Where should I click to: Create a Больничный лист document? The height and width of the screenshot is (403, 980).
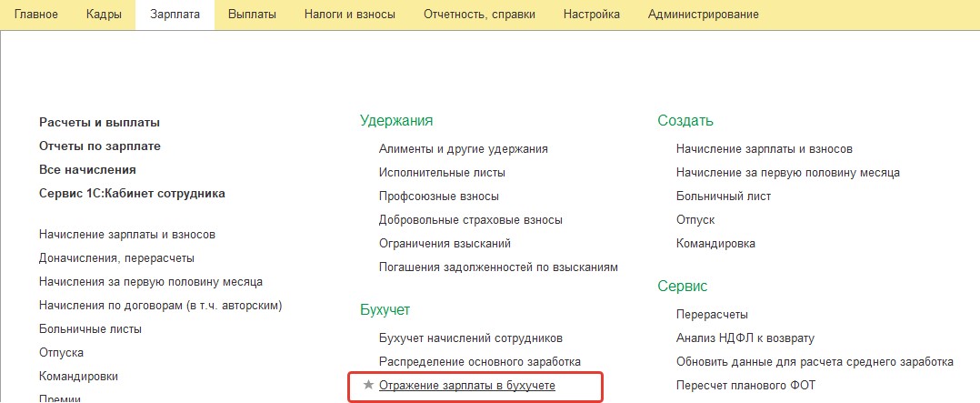tap(724, 196)
